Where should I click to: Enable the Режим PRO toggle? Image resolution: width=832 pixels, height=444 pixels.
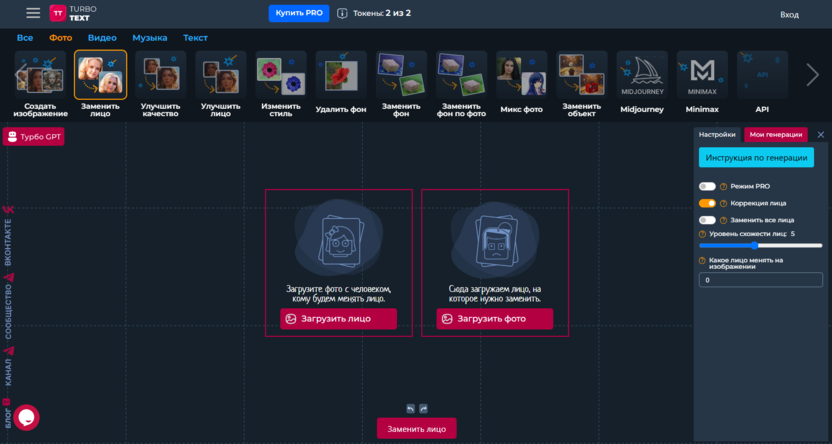click(x=707, y=186)
